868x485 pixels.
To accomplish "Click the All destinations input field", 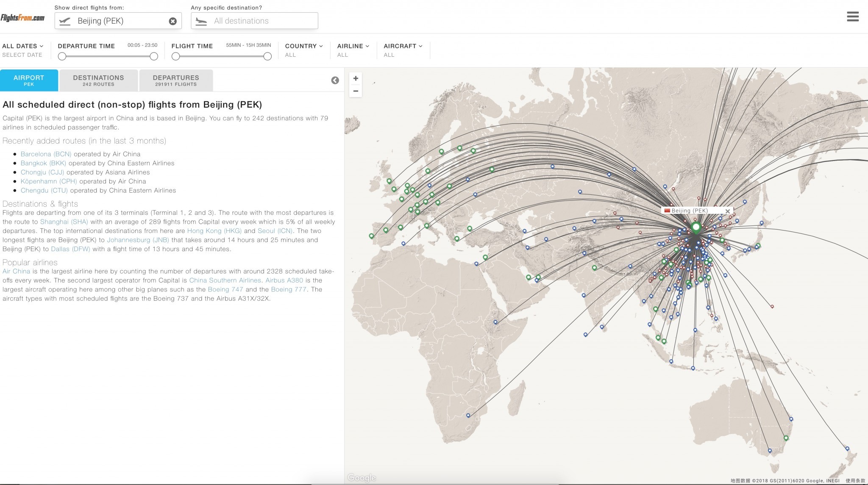I will [x=254, y=21].
